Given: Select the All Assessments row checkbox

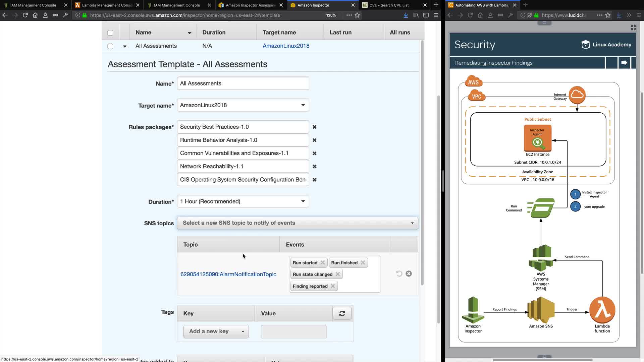Looking at the screenshot, I should (110, 46).
